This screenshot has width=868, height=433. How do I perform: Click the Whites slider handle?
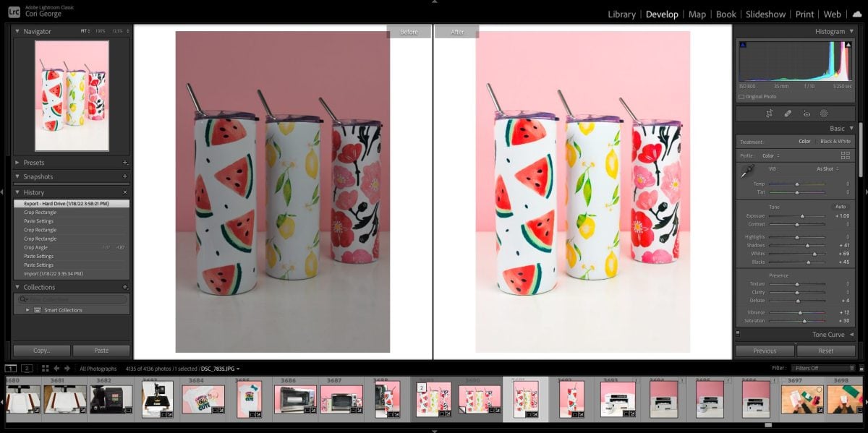[x=814, y=254]
